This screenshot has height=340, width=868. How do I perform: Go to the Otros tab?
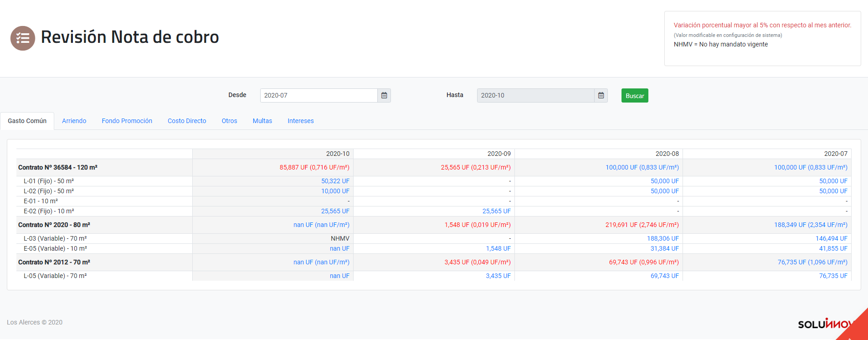click(229, 121)
